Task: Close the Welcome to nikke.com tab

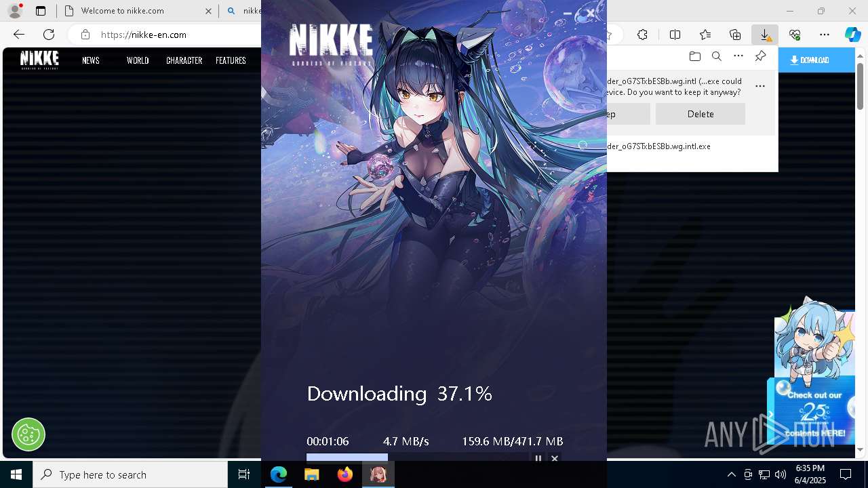Action: tap(208, 11)
